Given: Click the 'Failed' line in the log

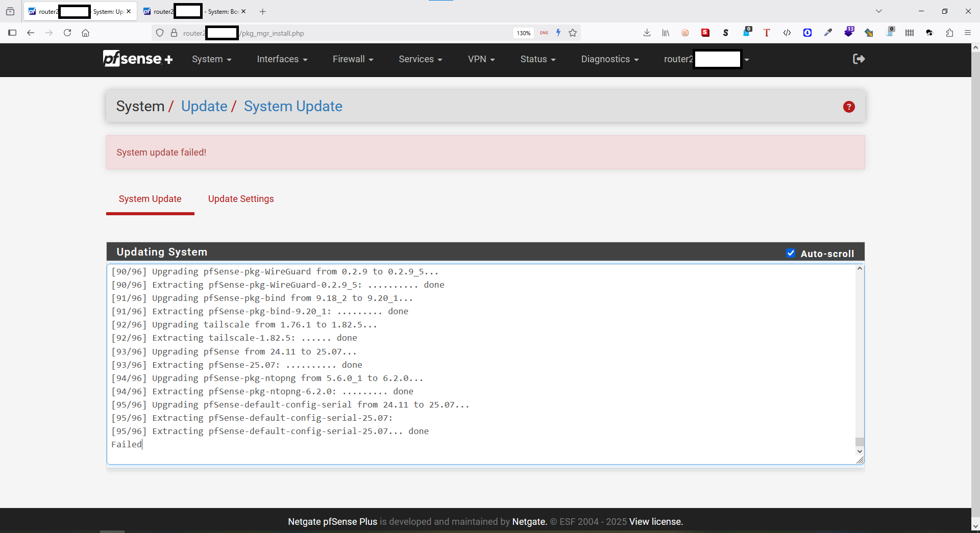Looking at the screenshot, I should [x=127, y=444].
